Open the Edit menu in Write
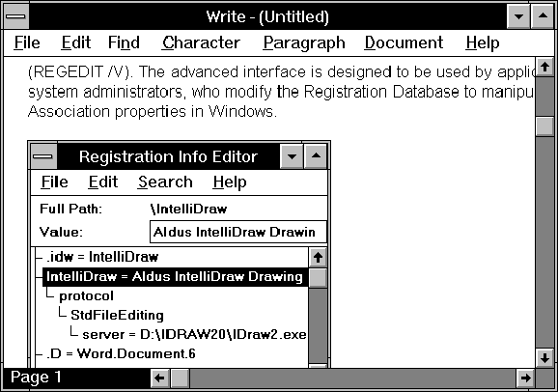The width and height of the screenshot is (558, 392). (76, 42)
